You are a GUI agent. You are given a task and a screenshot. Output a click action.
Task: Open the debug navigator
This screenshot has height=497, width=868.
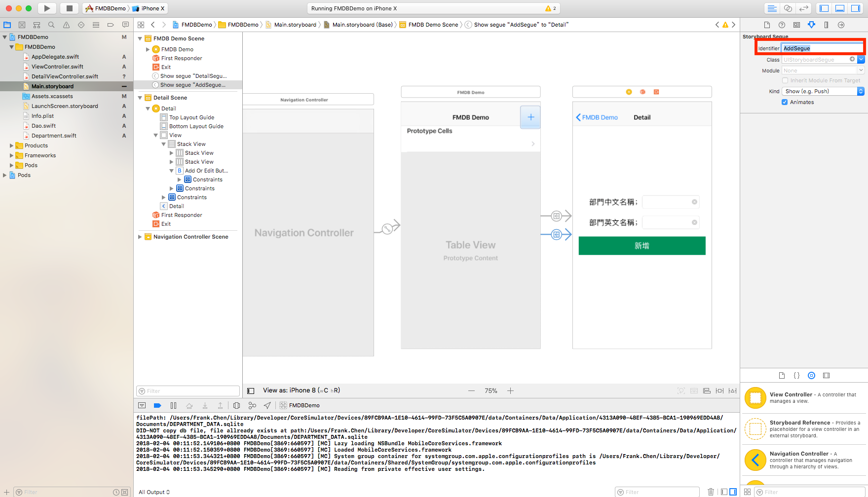[96, 25]
